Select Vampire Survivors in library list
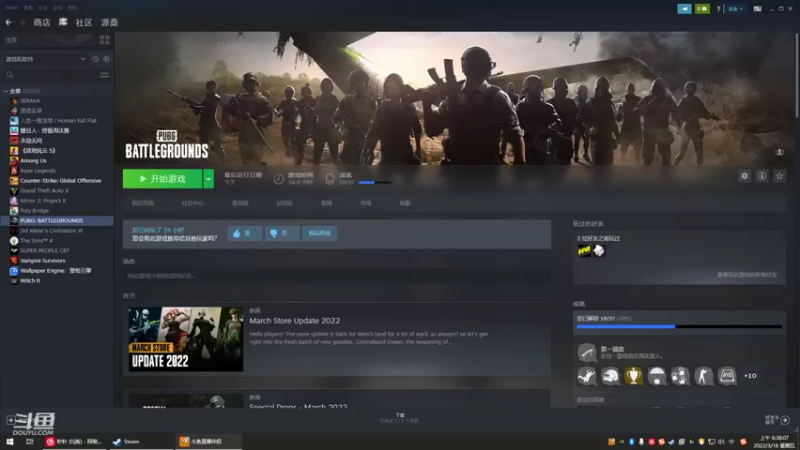800x450 pixels. pos(42,260)
